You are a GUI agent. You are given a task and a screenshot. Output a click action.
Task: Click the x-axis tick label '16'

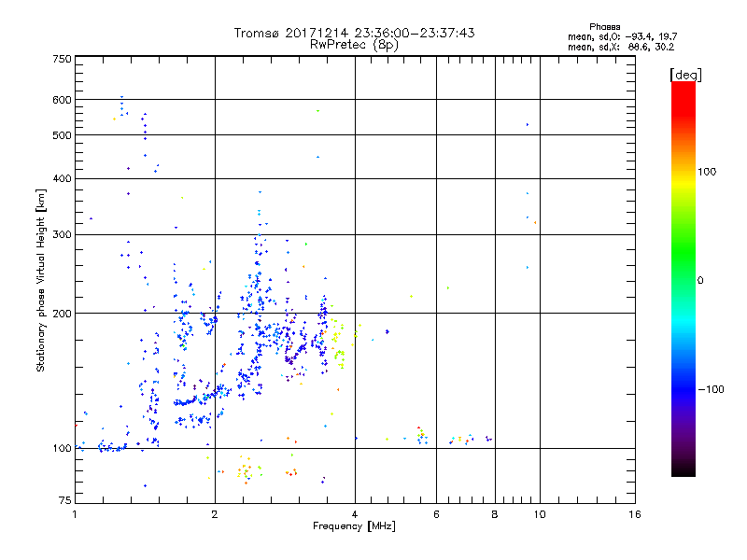click(x=635, y=514)
